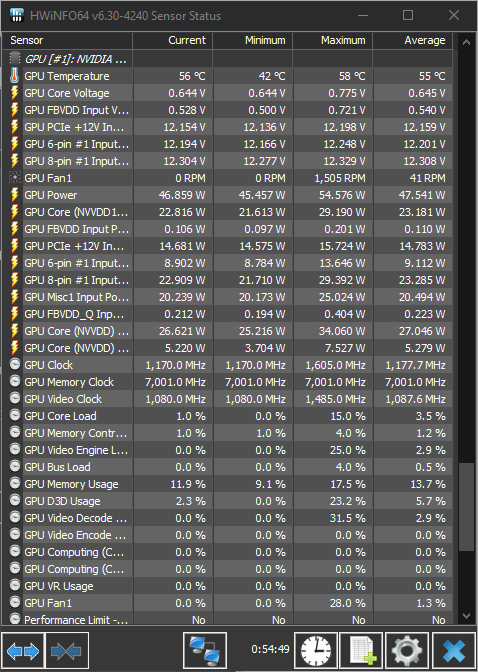Screen dimensions: 478x672
Task: Click the GPU Video Clock gauge icon
Action: click(x=15, y=399)
